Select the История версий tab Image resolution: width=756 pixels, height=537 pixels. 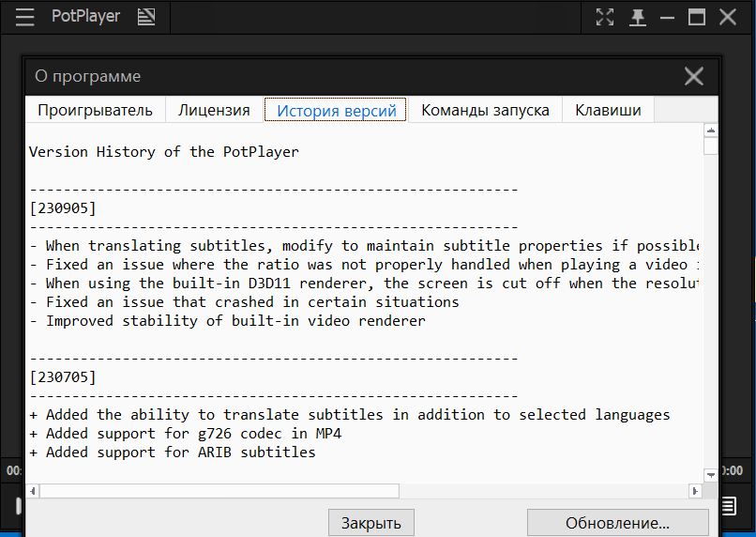pyautogui.click(x=336, y=110)
